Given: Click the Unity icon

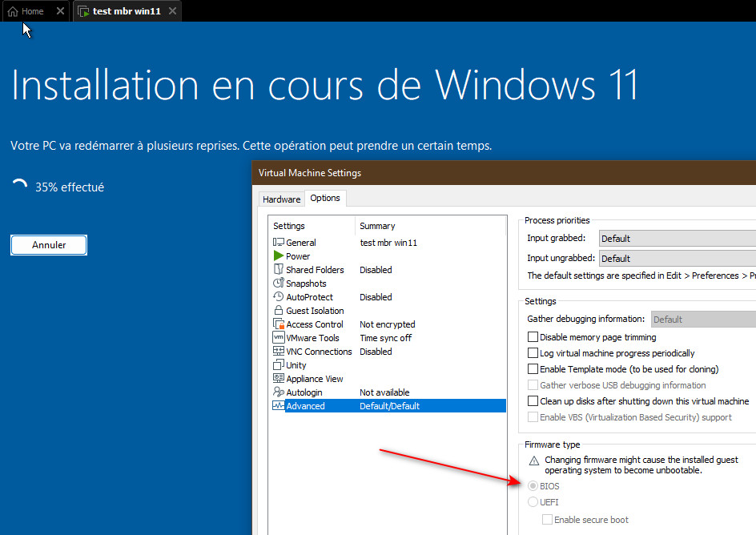Looking at the screenshot, I should click(x=278, y=365).
